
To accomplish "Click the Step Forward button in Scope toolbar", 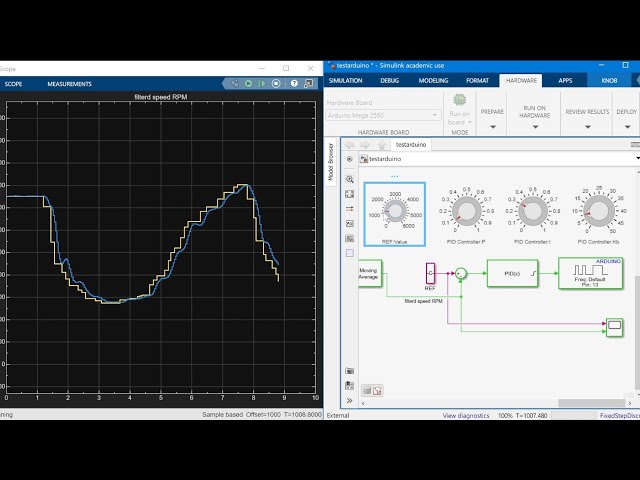I will pos(262,84).
